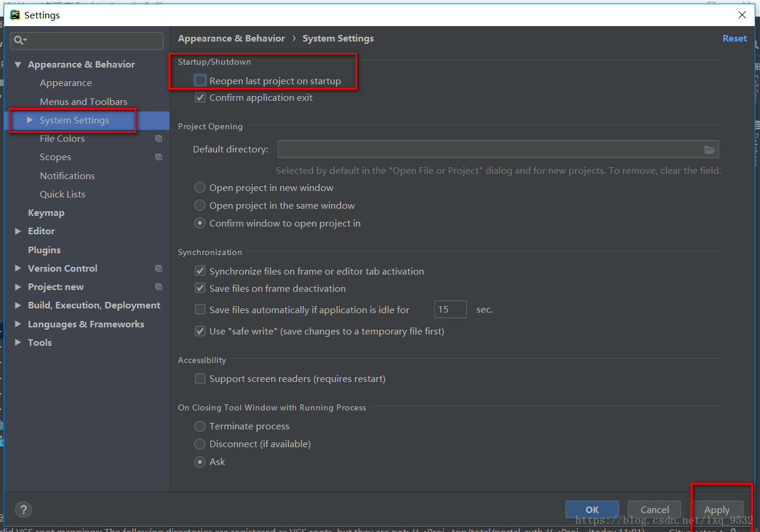
Task: Select Open project in the same window
Action: [x=200, y=205]
